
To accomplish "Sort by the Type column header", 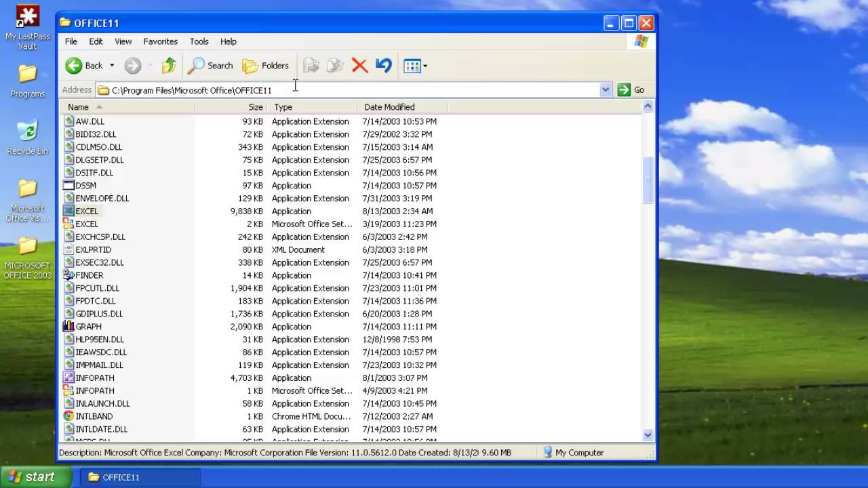I will 312,107.
